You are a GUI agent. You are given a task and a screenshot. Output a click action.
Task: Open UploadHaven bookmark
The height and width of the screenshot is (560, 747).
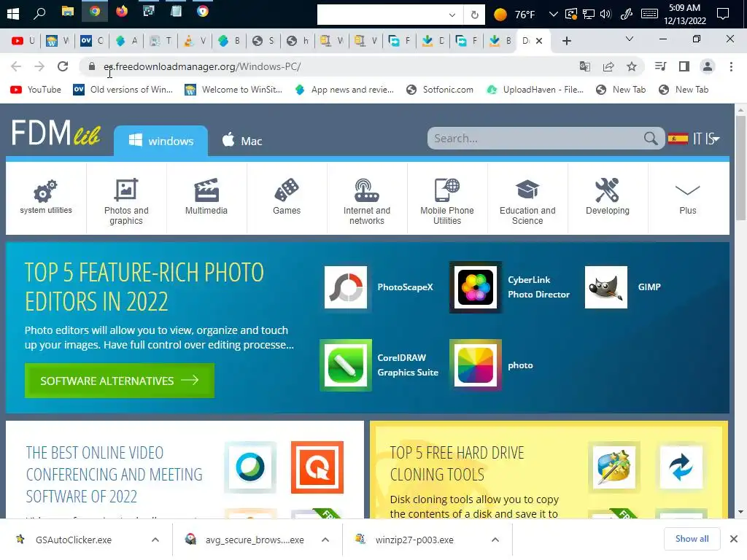[535, 90]
